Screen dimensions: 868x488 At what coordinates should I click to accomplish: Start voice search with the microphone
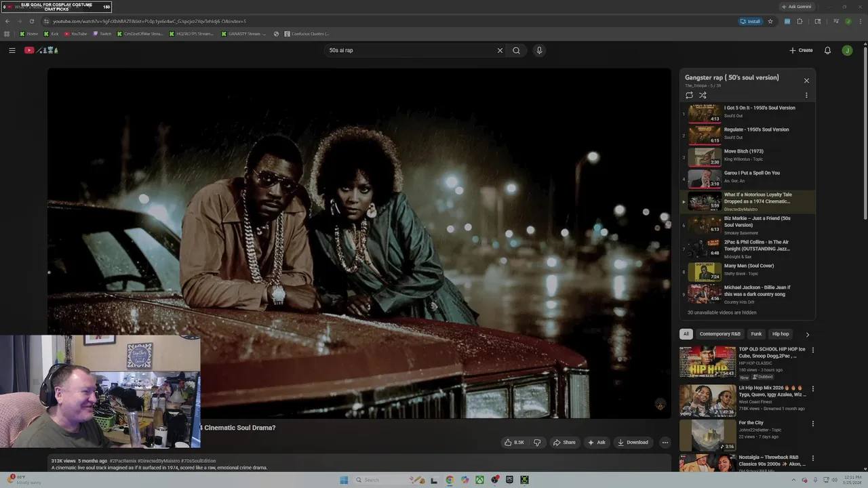[x=539, y=50]
